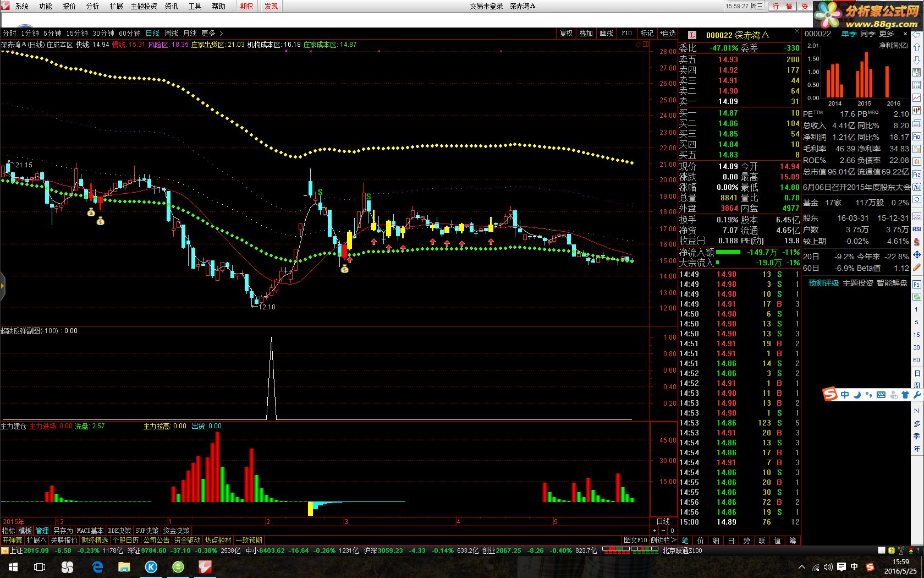Click the 叠加 overlay button
This screenshot has width=924, height=578.
(x=586, y=34)
